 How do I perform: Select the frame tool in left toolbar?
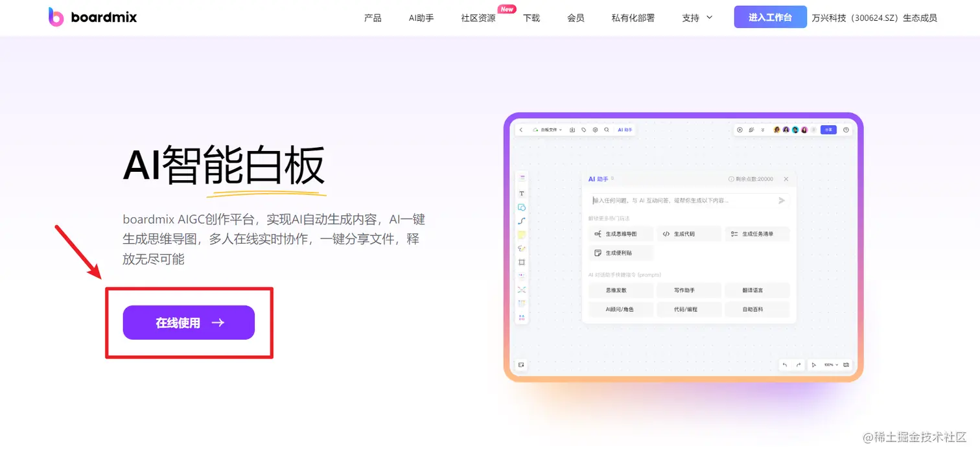tap(522, 262)
